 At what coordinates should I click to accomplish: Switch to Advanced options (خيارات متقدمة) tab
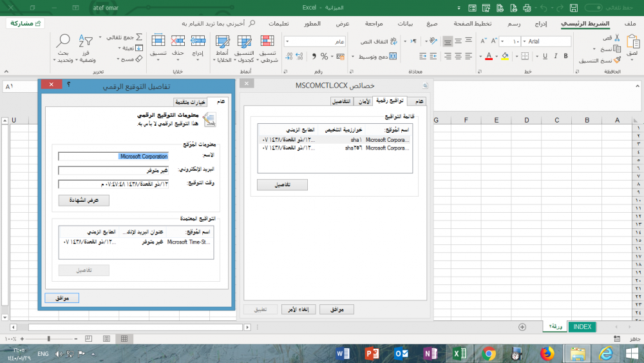coord(190,101)
